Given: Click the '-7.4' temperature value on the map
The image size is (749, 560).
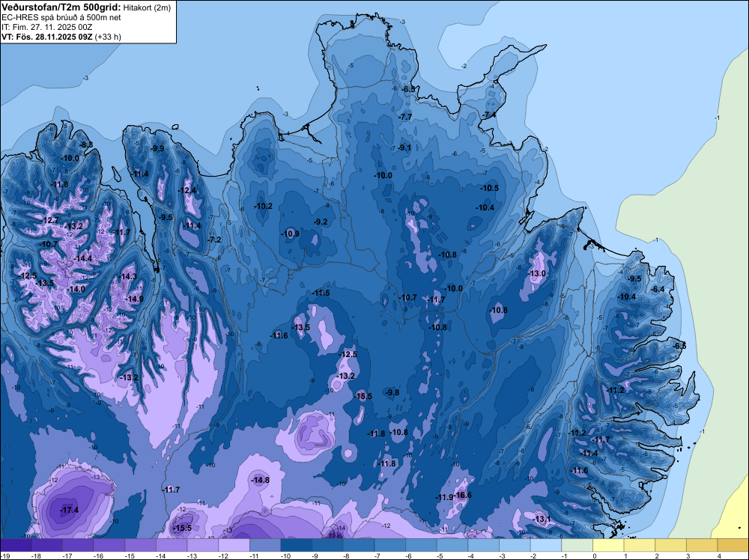Looking at the screenshot, I should click(489, 115).
